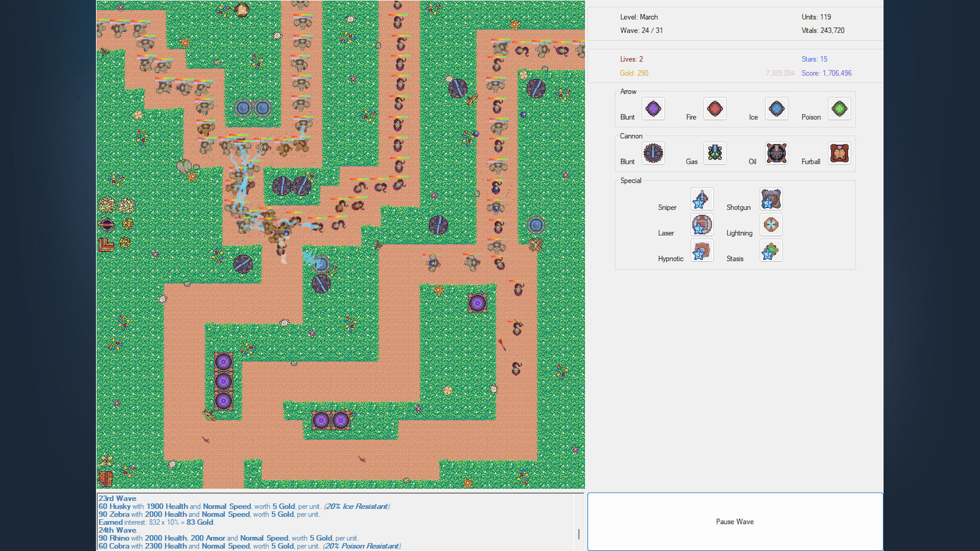Select the Lightning special tower icon
980x551 pixels.
coord(771,224)
